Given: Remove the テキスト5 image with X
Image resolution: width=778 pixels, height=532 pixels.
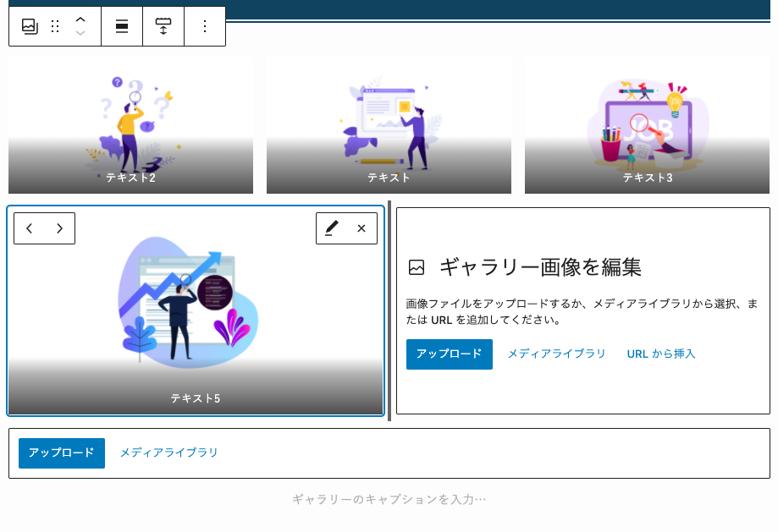Looking at the screenshot, I should click(x=361, y=228).
